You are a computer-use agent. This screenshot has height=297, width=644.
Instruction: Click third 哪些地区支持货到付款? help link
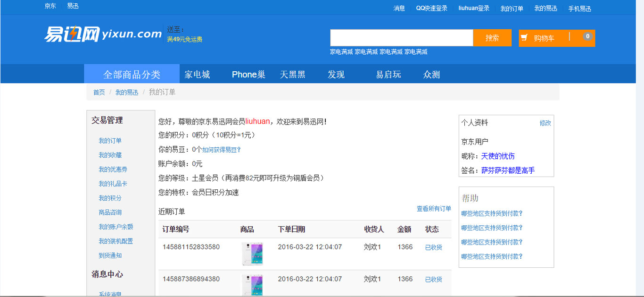tap(492, 242)
